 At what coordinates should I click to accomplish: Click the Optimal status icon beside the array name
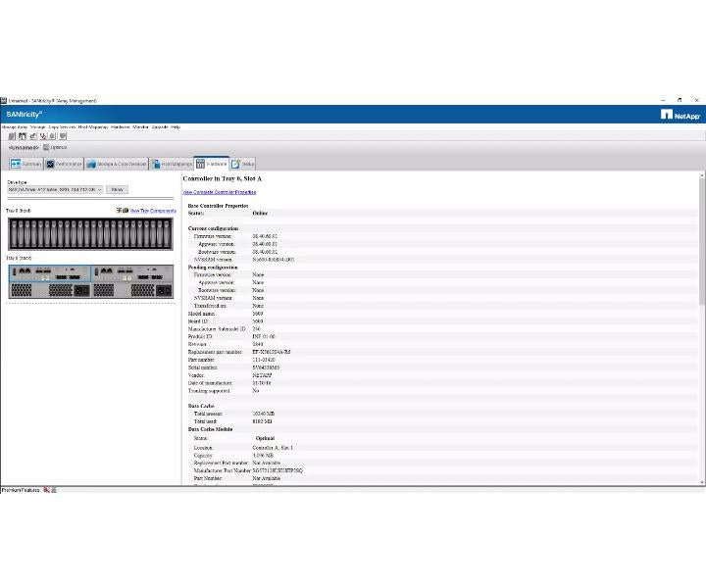click(46, 148)
